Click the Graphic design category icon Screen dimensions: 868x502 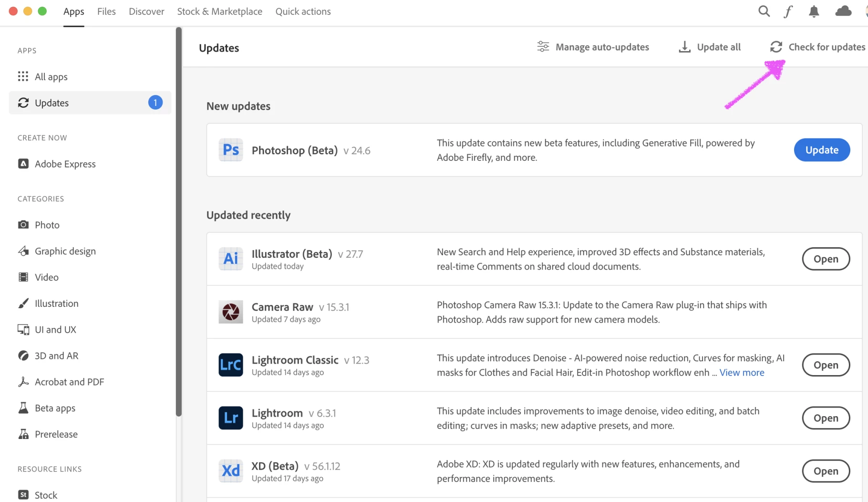23,251
